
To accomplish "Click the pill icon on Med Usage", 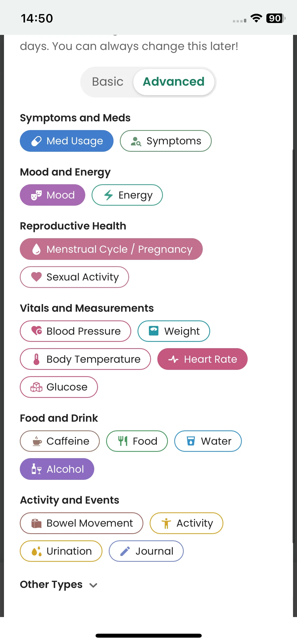I will click(36, 141).
